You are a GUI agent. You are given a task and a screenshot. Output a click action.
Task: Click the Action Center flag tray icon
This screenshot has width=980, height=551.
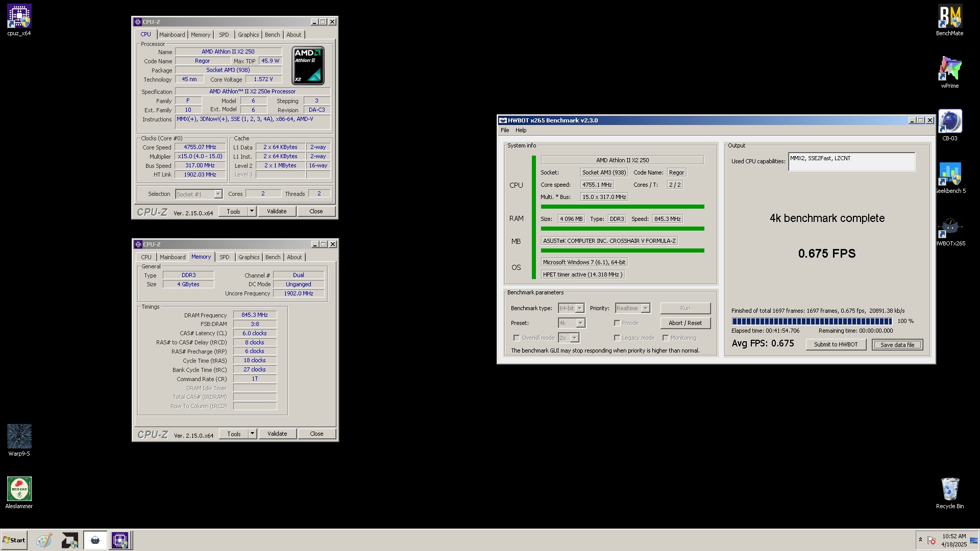[x=932, y=540]
